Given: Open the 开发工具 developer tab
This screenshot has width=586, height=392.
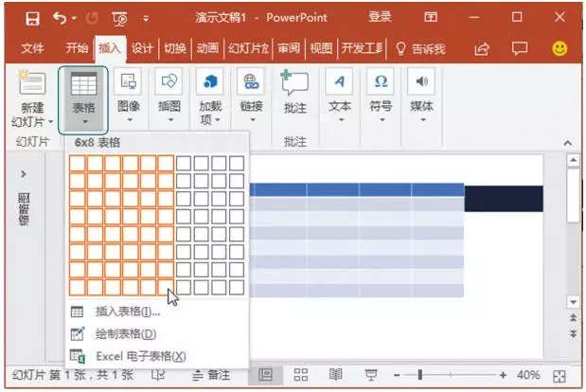Looking at the screenshot, I should tap(362, 48).
